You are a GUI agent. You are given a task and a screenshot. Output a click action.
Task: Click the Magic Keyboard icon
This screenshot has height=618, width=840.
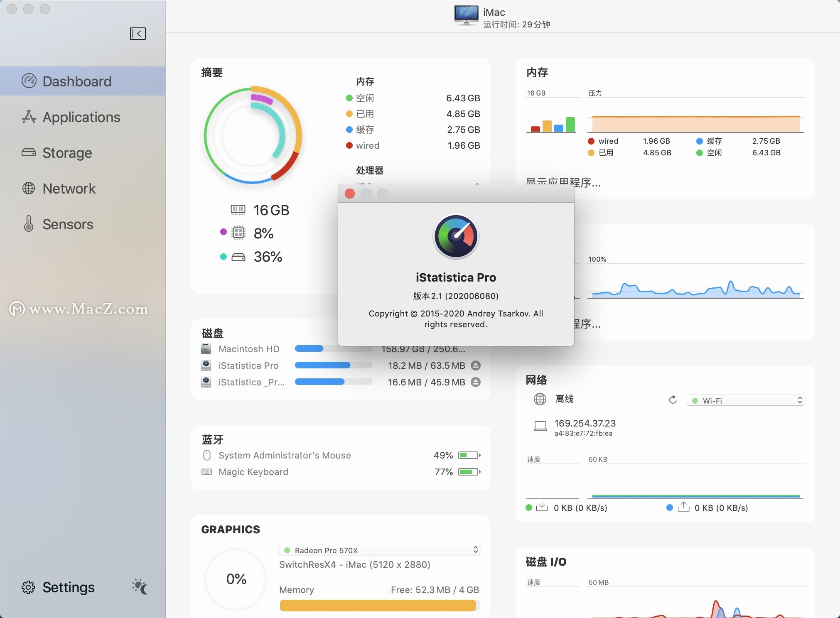206,472
